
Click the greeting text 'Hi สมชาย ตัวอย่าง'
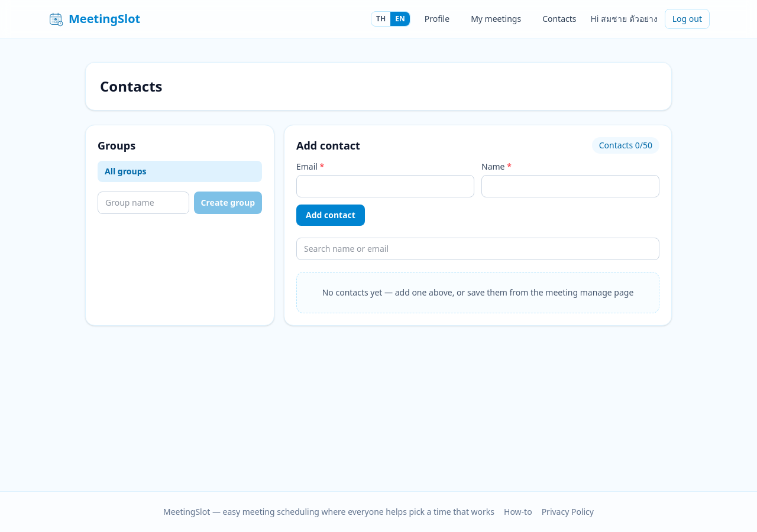coord(624,19)
